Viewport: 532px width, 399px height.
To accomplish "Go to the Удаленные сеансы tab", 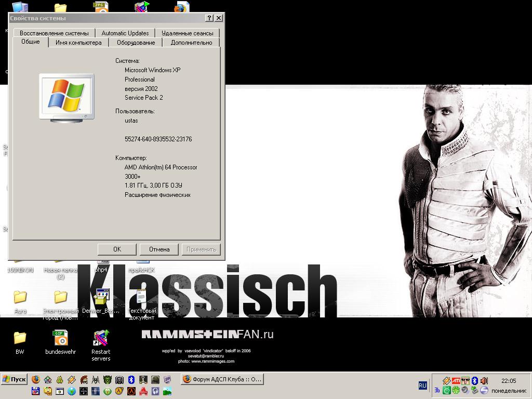I will pos(187,33).
